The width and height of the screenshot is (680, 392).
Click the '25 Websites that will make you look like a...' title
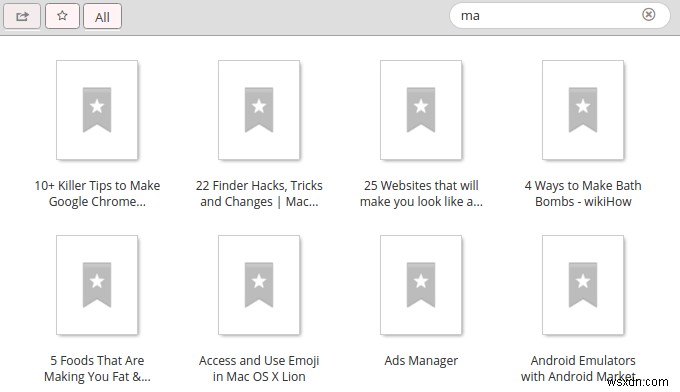[421, 193]
